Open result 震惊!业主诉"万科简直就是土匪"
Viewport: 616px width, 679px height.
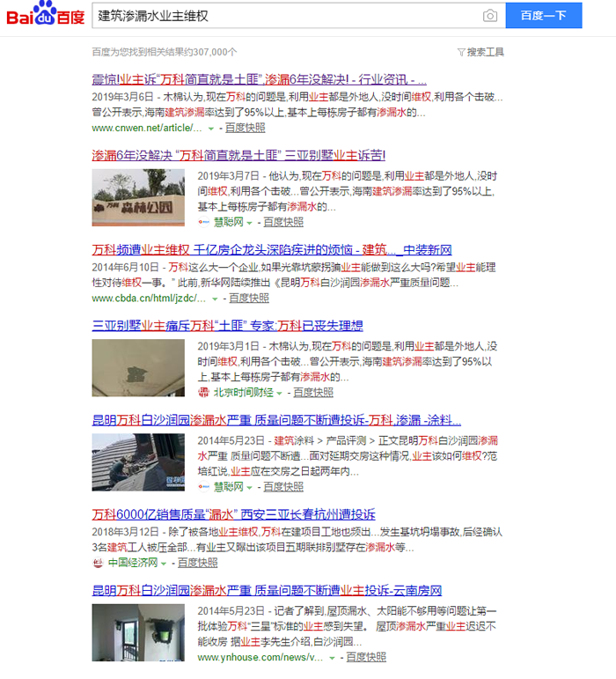[x=259, y=79]
